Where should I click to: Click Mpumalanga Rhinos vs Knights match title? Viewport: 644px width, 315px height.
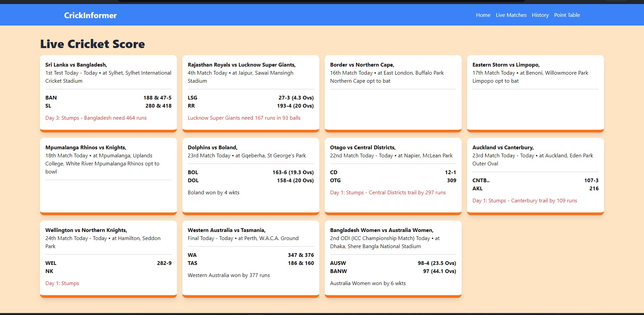[86, 148]
